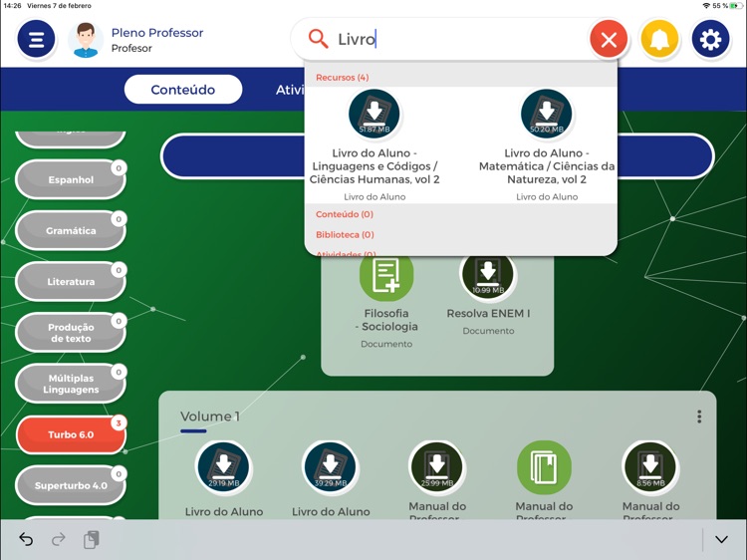Collapse keyboard bar with chevron
The height and width of the screenshot is (560, 747).
tap(721, 539)
